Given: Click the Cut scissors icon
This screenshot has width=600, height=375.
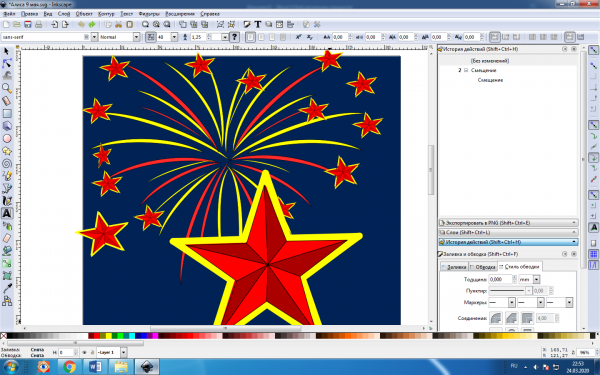Looking at the screenshot, I should tap(119, 24).
